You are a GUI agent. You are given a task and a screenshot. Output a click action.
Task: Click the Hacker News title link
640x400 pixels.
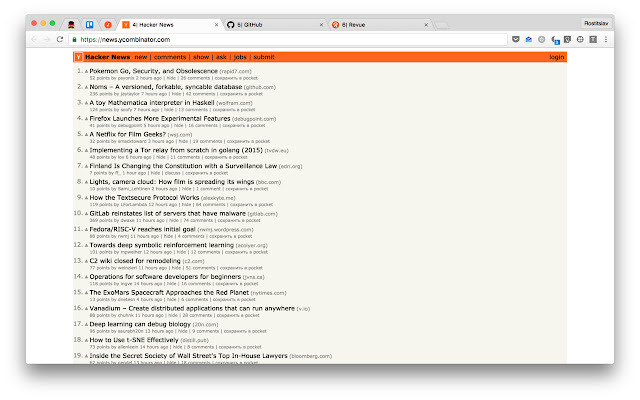[x=108, y=57]
